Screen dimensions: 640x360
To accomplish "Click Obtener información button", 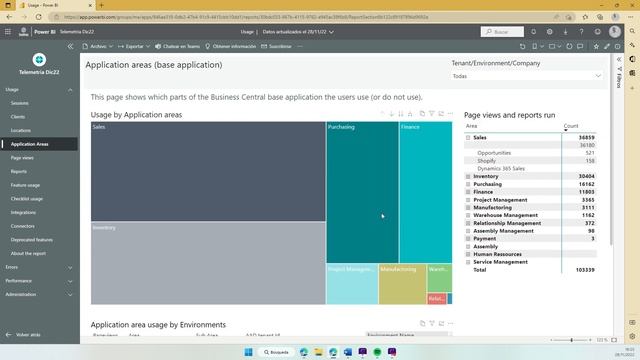I will [x=231, y=47].
